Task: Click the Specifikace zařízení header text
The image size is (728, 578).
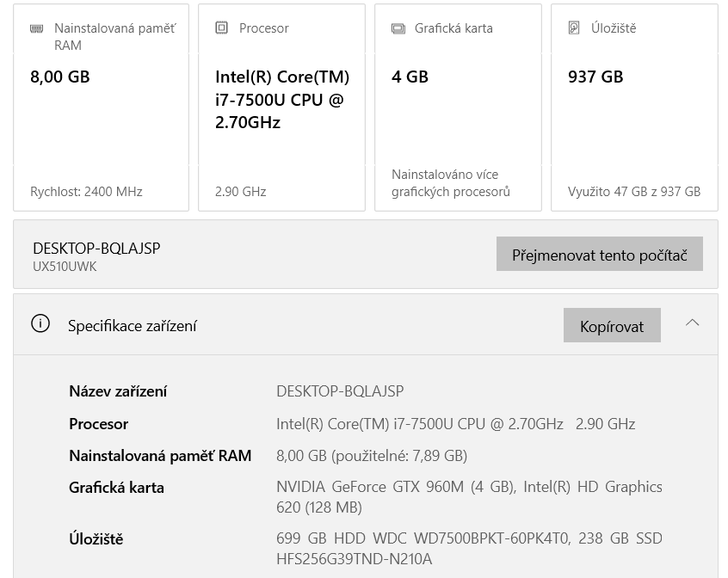Action: tap(132, 327)
